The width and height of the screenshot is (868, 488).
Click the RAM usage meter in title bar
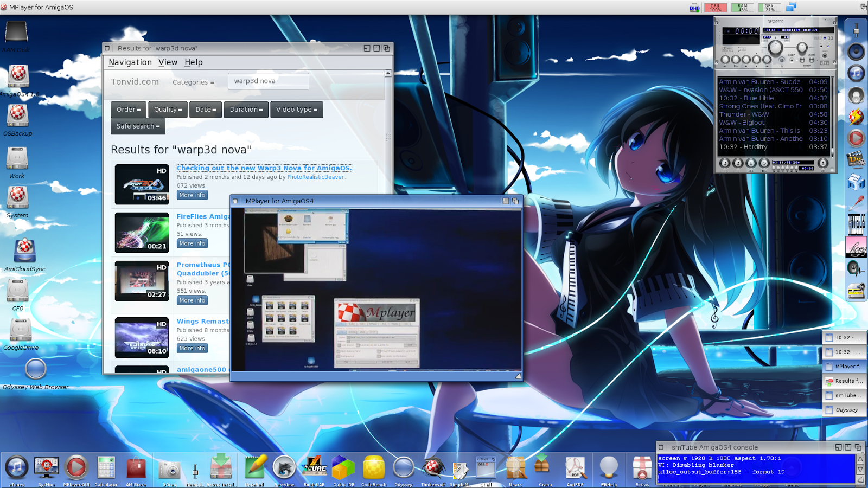click(743, 8)
